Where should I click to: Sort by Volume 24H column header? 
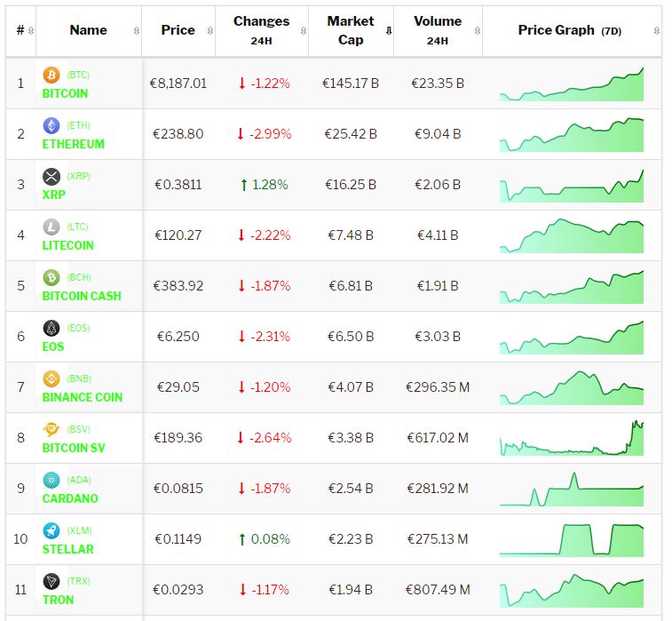(x=437, y=30)
